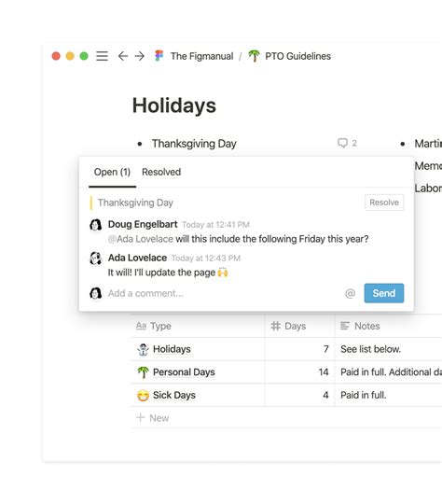Click quoted Thanksgiving Day in comment thread

(x=135, y=203)
